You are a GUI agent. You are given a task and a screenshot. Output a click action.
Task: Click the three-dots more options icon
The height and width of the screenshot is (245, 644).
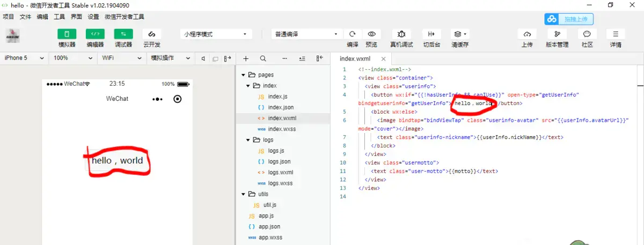[x=284, y=58]
